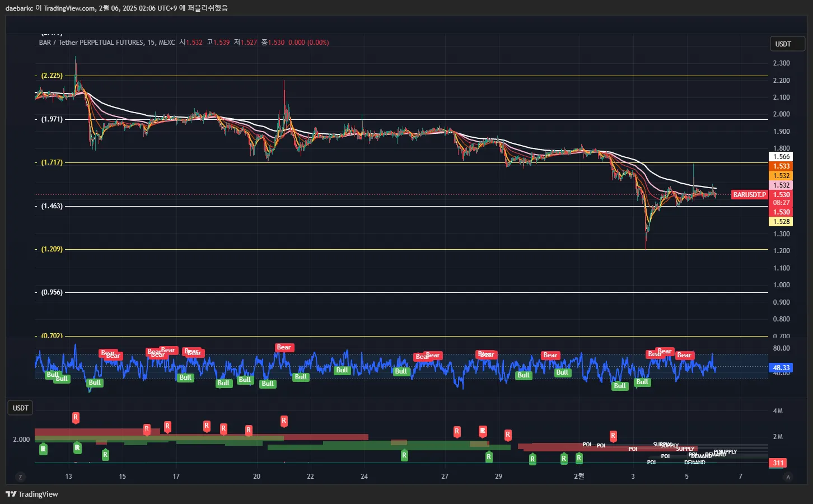Select the (1.717) level label
The image size is (813, 504).
[x=52, y=162]
